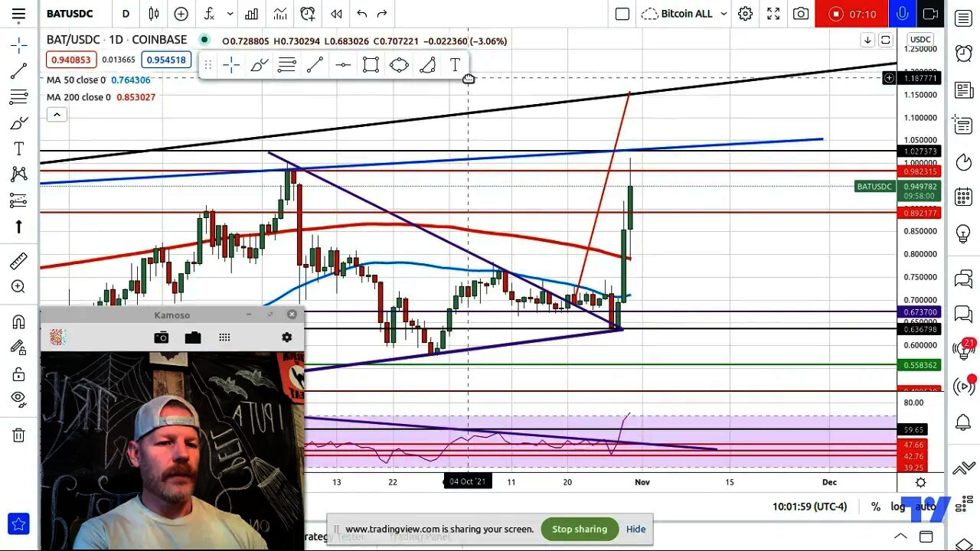Open the notifications bell on right sidebar

point(964,422)
